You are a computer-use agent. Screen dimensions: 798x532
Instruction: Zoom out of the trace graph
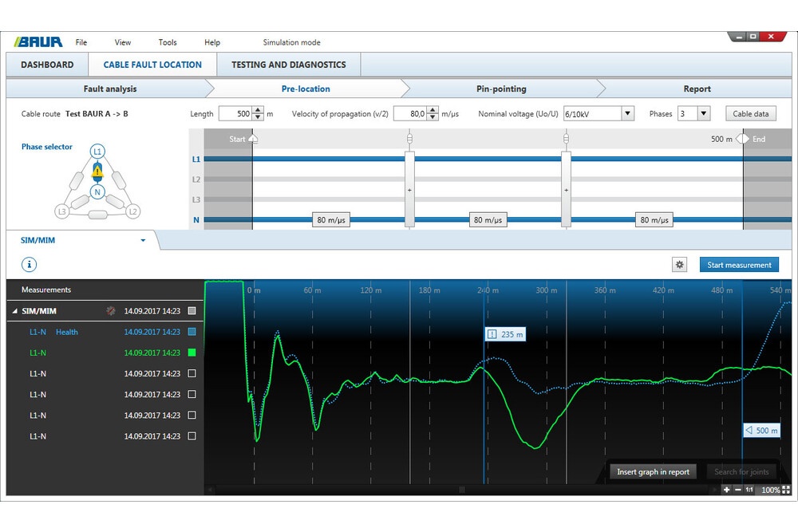[x=738, y=490]
